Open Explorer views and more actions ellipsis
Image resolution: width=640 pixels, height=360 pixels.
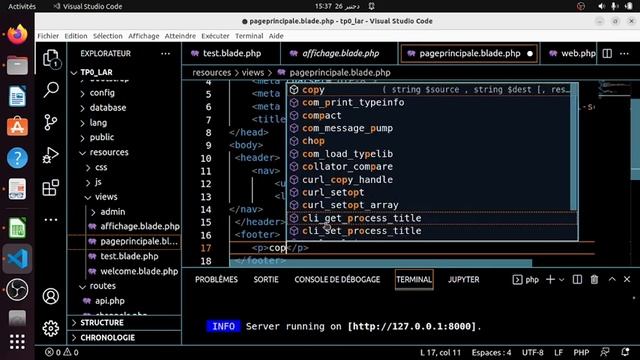[165, 53]
